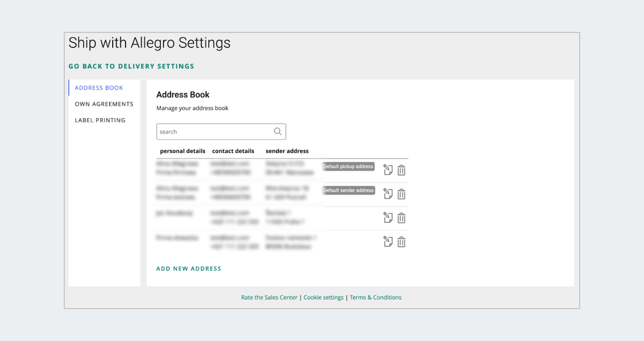Open Label Printing settings
The image size is (644, 341).
(x=100, y=120)
